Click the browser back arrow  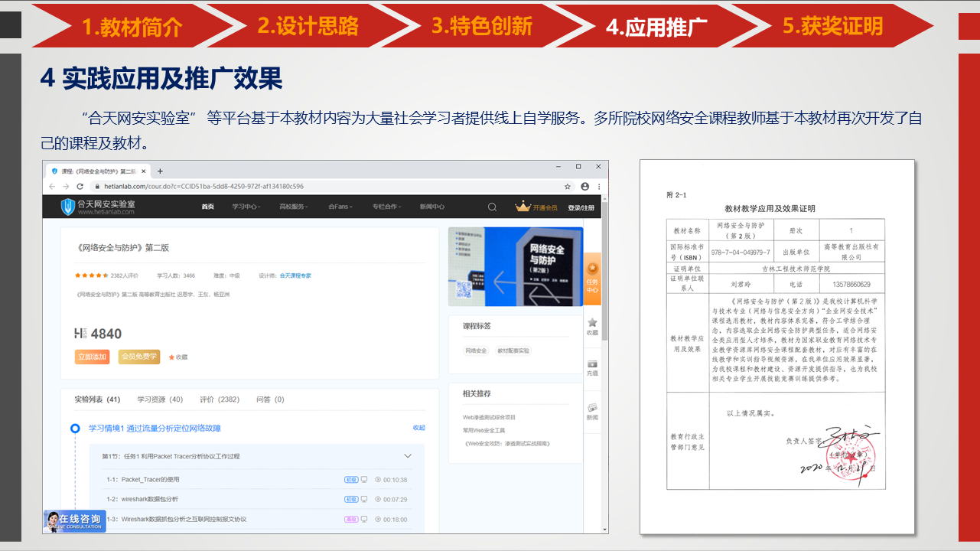pyautogui.click(x=52, y=187)
